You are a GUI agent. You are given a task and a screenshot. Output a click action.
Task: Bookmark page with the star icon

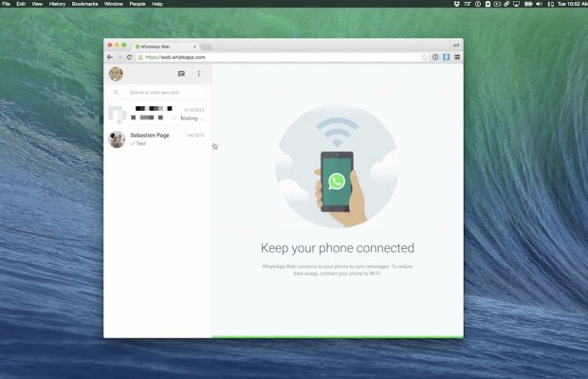point(424,57)
